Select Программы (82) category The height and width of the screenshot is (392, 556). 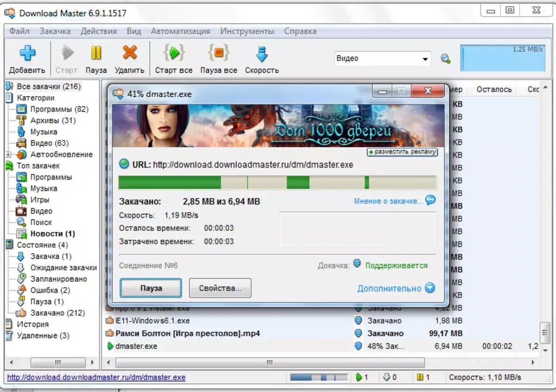pyautogui.click(x=59, y=109)
